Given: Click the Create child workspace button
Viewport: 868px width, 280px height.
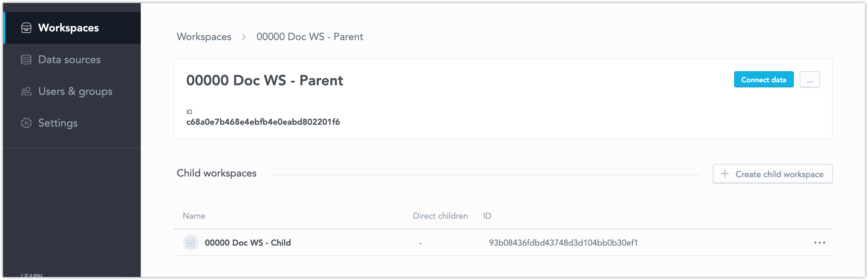Looking at the screenshot, I should (x=772, y=174).
